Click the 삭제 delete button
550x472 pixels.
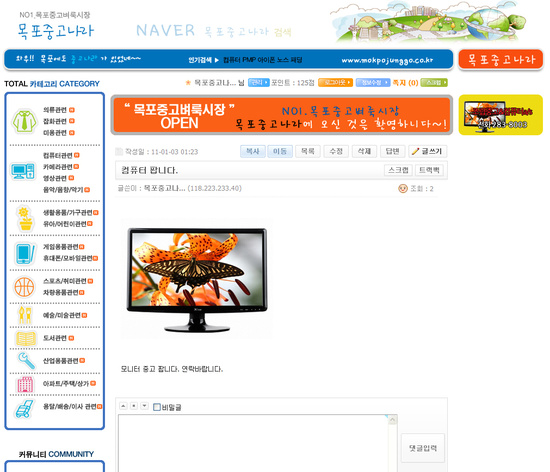364,151
